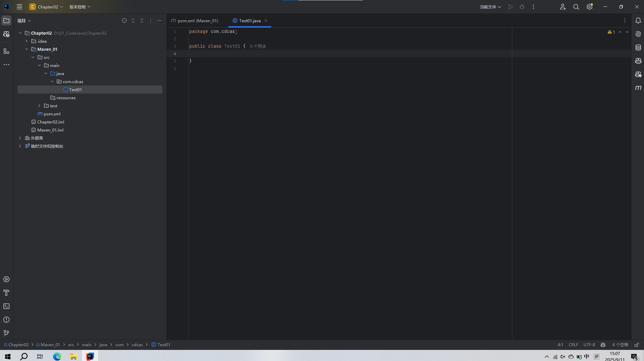Click the Select Opened File locate icon
The width and height of the screenshot is (644, 361).
coord(124,21)
